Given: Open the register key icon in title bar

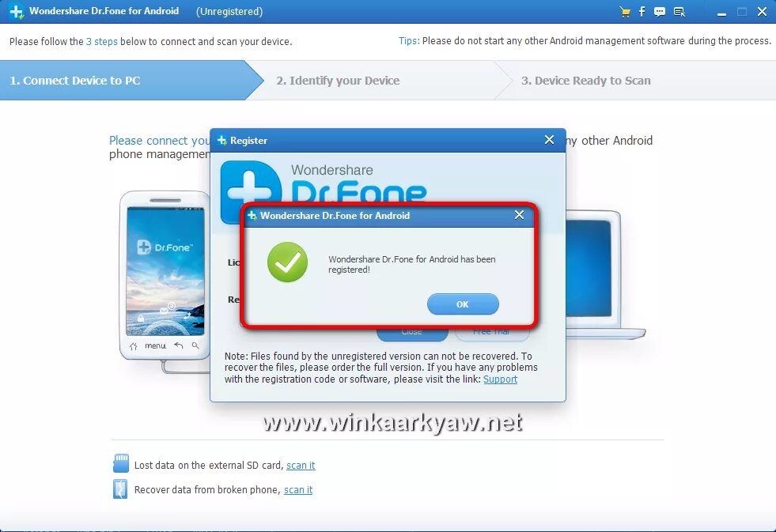Looking at the screenshot, I should (679, 12).
